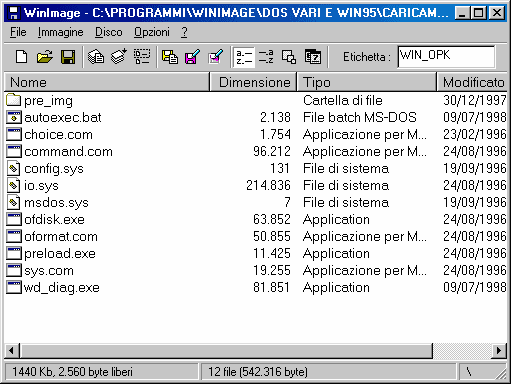Viewport: 511px width, 384px height.
Task: Sort by the Dimensione column header
Action: 253,82
